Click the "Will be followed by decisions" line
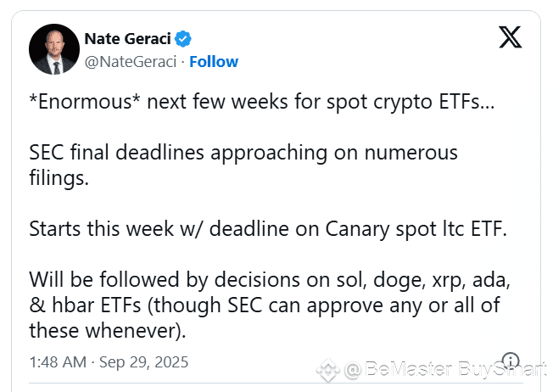Viewport: 553px width, 392px height. click(270, 280)
